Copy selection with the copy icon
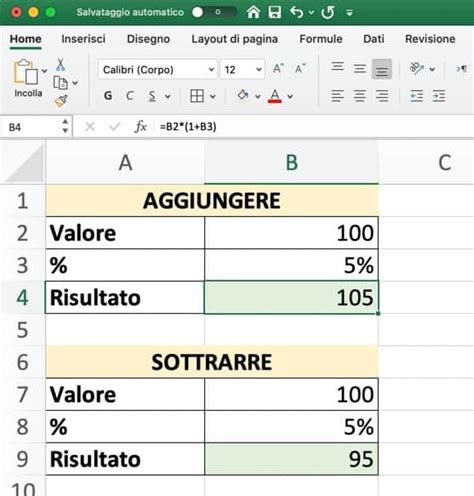This screenshot has height=496, width=474. pyautogui.click(x=60, y=83)
